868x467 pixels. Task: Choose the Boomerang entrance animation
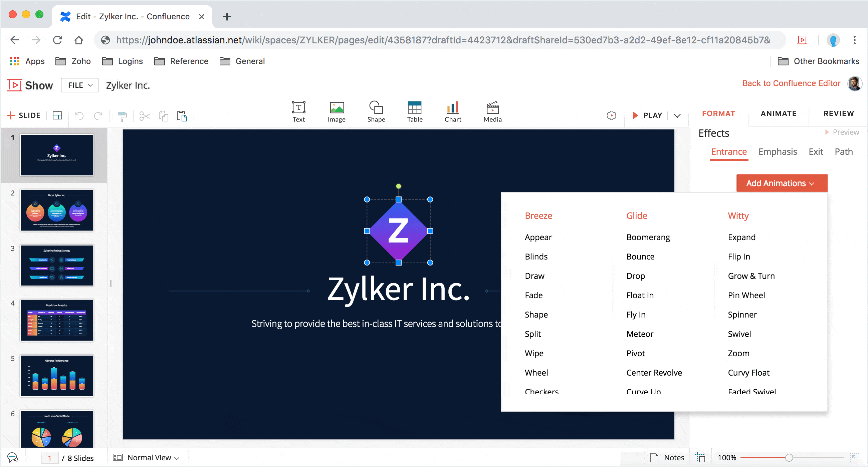pos(648,238)
